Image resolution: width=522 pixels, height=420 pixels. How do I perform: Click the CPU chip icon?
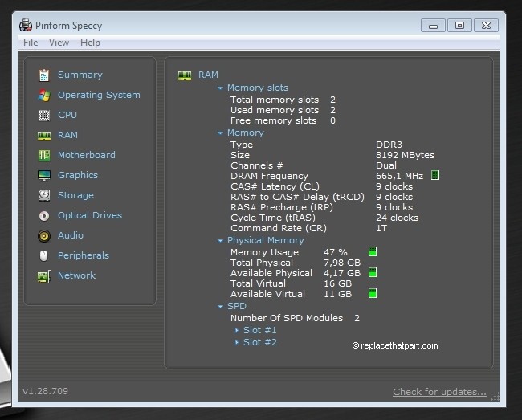pos(44,115)
